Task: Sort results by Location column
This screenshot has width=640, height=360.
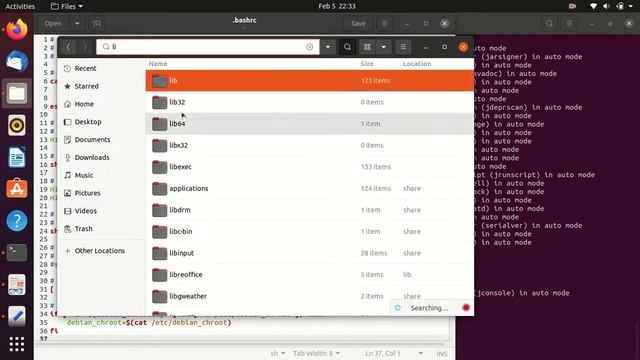Action: click(x=417, y=64)
